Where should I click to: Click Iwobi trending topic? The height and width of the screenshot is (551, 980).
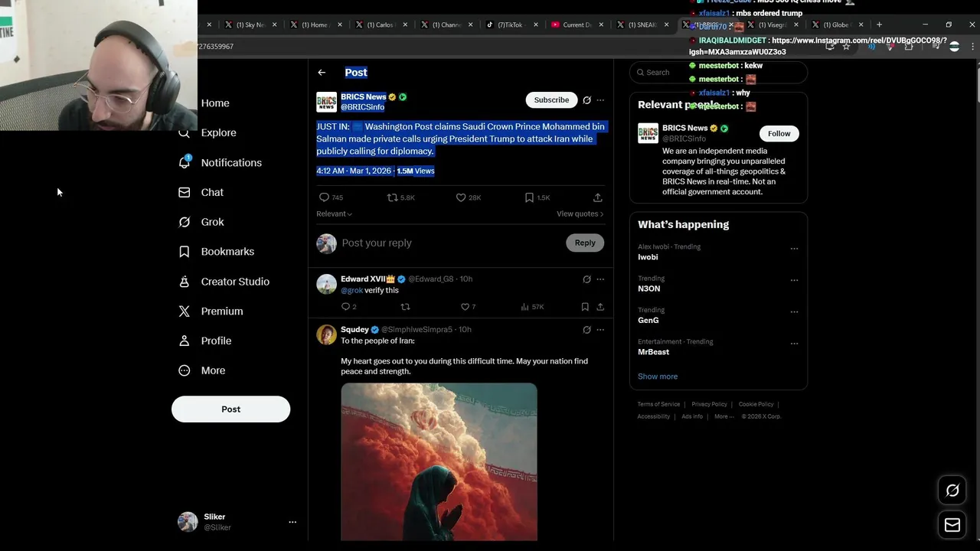tap(648, 257)
